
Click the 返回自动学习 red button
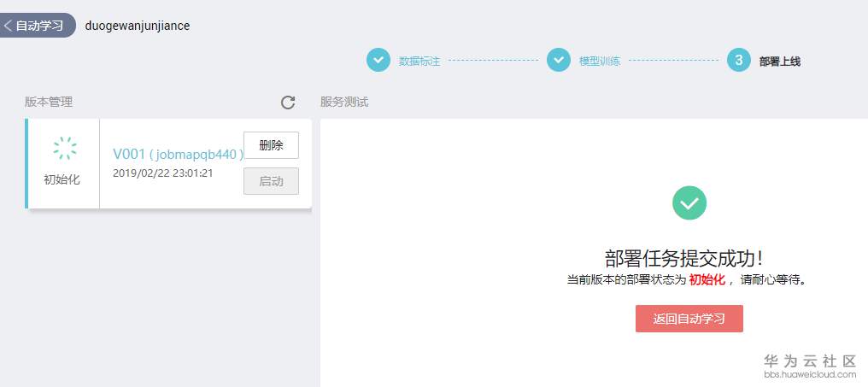tap(689, 319)
